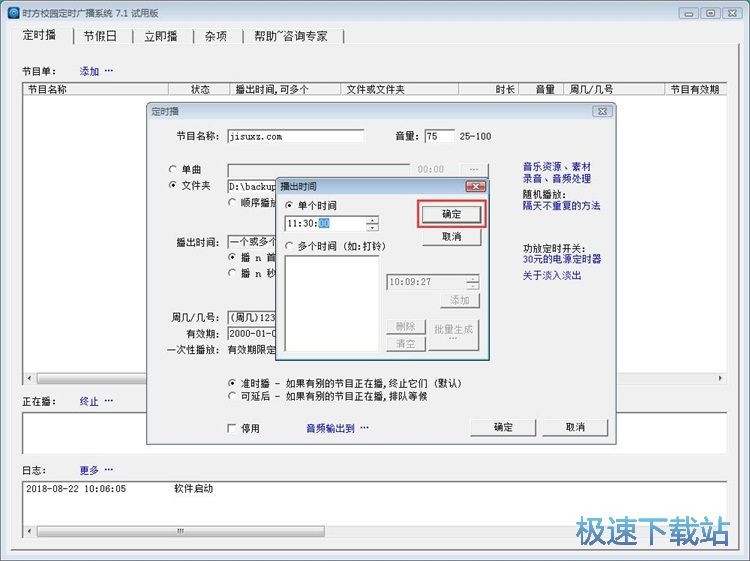750x561 pixels.
Task: Switch to the 定时播 tab
Action: [x=39, y=35]
